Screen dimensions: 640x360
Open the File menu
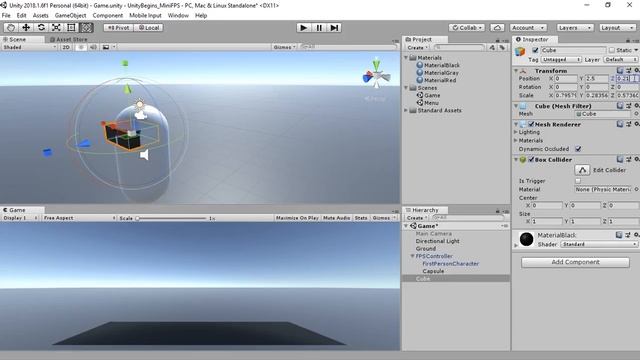[6, 16]
